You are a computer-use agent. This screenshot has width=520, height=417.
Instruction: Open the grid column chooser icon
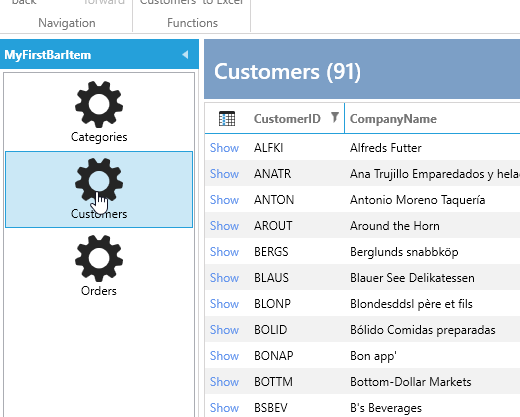pyautogui.click(x=227, y=119)
